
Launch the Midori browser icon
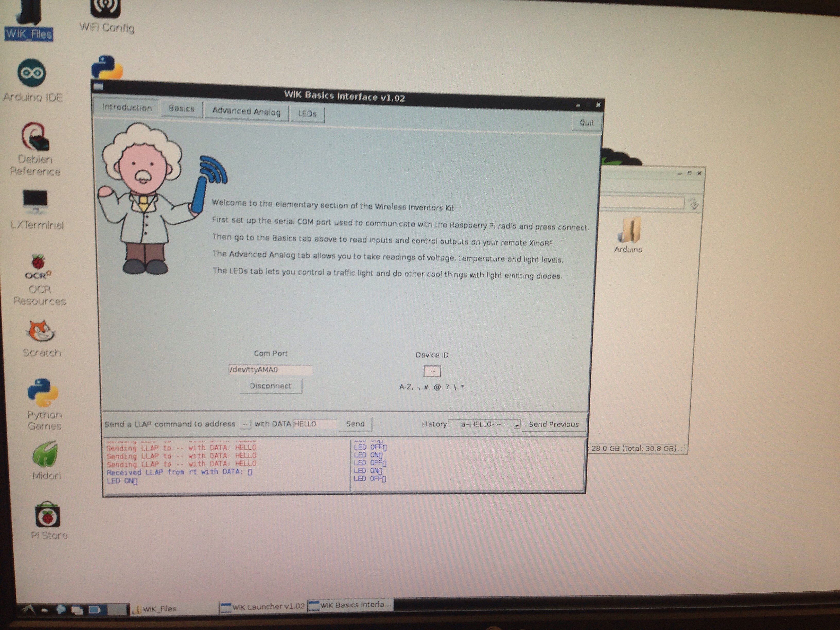point(45,454)
